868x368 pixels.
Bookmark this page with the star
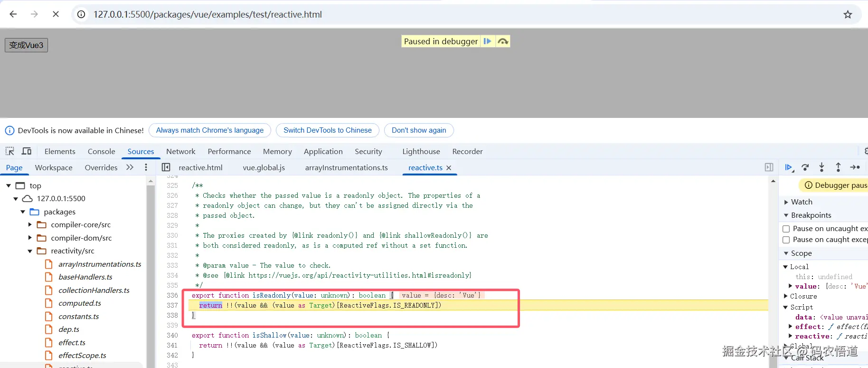point(848,14)
